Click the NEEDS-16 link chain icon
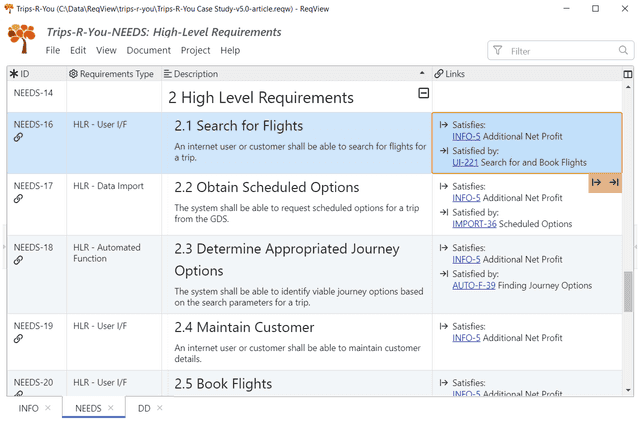Viewport: 640px width, 421px height. tap(19, 138)
